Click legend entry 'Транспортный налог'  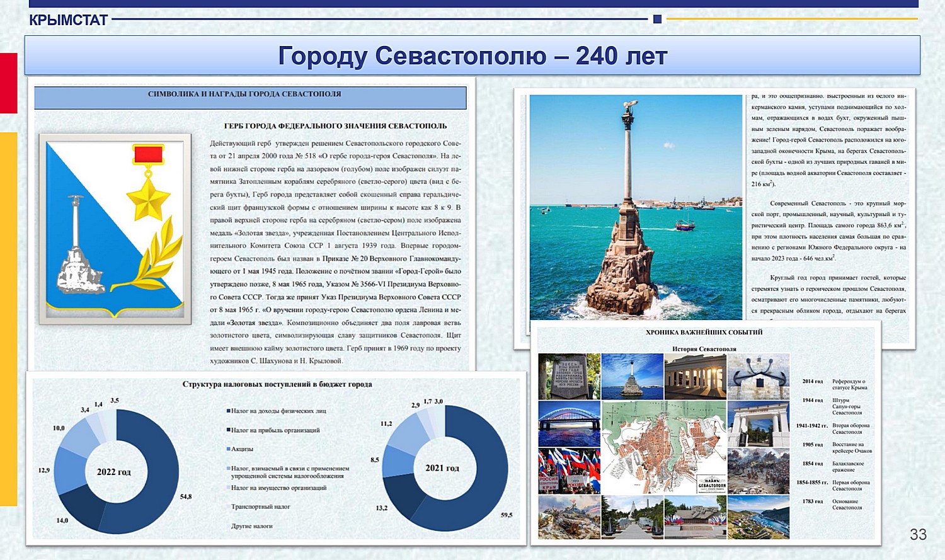pos(261,506)
